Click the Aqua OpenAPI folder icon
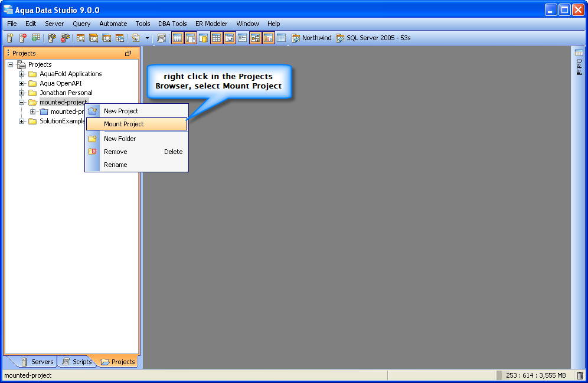Image resolution: width=588 pixels, height=383 pixels. (x=32, y=83)
